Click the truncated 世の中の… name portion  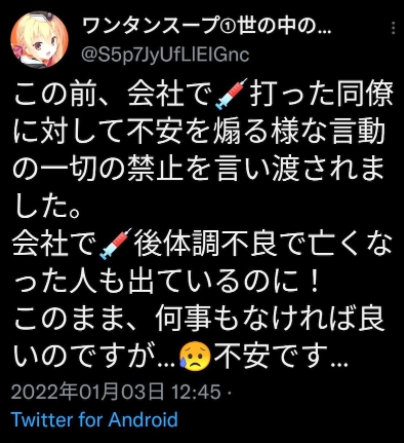click(284, 26)
